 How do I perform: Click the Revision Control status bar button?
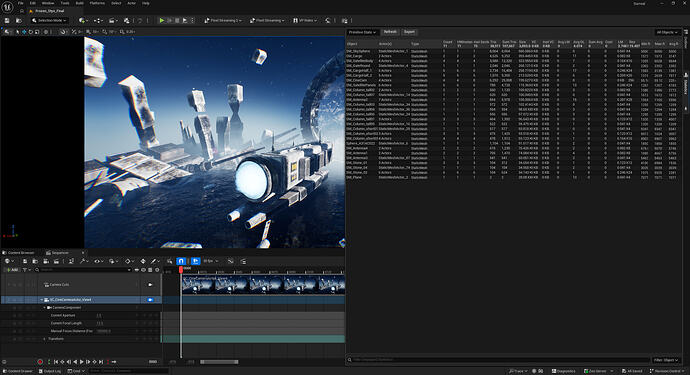click(668, 371)
